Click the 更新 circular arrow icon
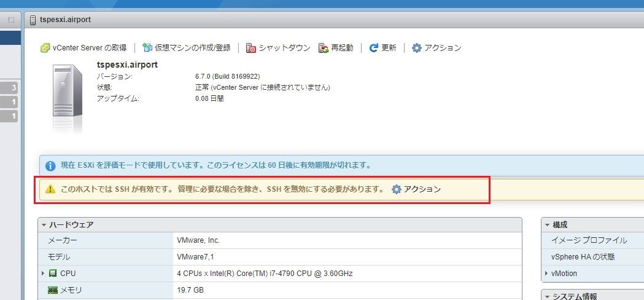This screenshot has height=300, width=644. pos(373,48)
